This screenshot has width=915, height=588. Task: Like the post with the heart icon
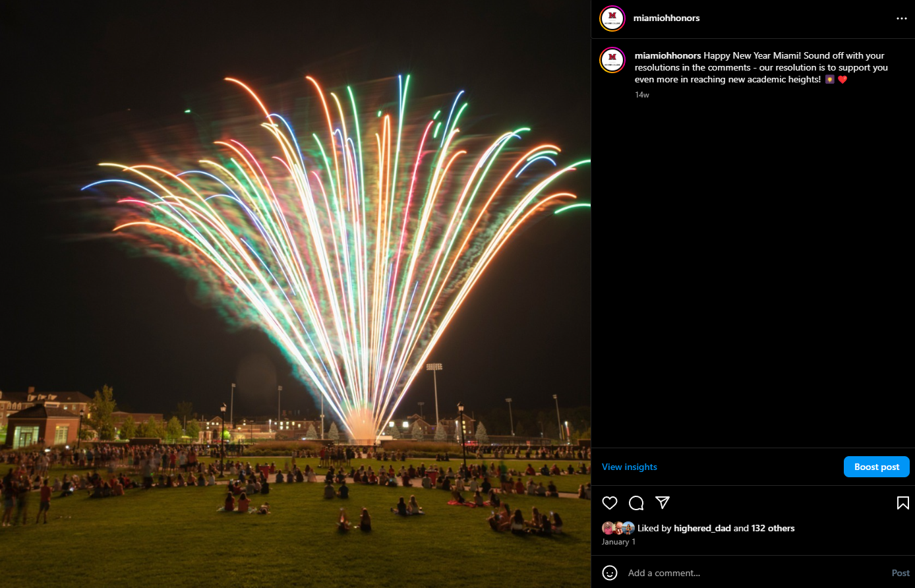(610, 504)
